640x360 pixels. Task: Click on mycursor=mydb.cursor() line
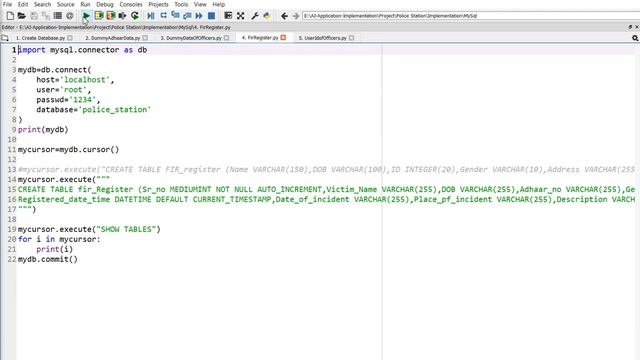point(69,150)
